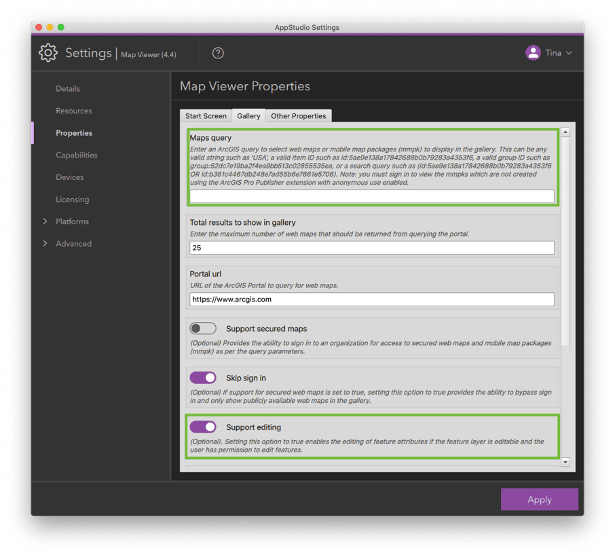
Task: Turn off the Skip sign in toggle
Action: click(x=203, y=378)
